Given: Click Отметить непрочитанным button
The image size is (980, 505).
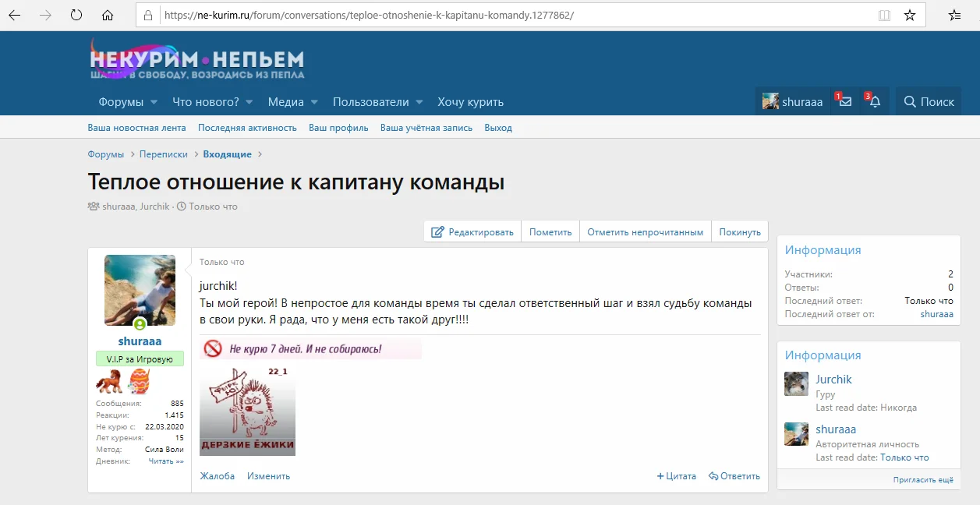Looking at the screenshot, I should [x=646, y=231].
